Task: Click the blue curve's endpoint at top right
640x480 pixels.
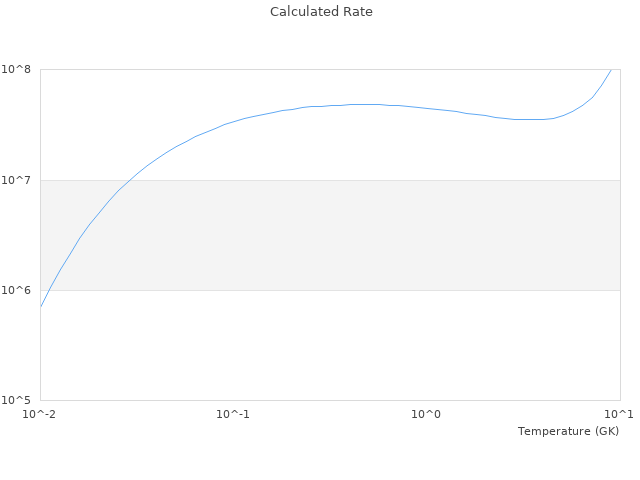Action: pyautogui.click(x=610, y=70)
